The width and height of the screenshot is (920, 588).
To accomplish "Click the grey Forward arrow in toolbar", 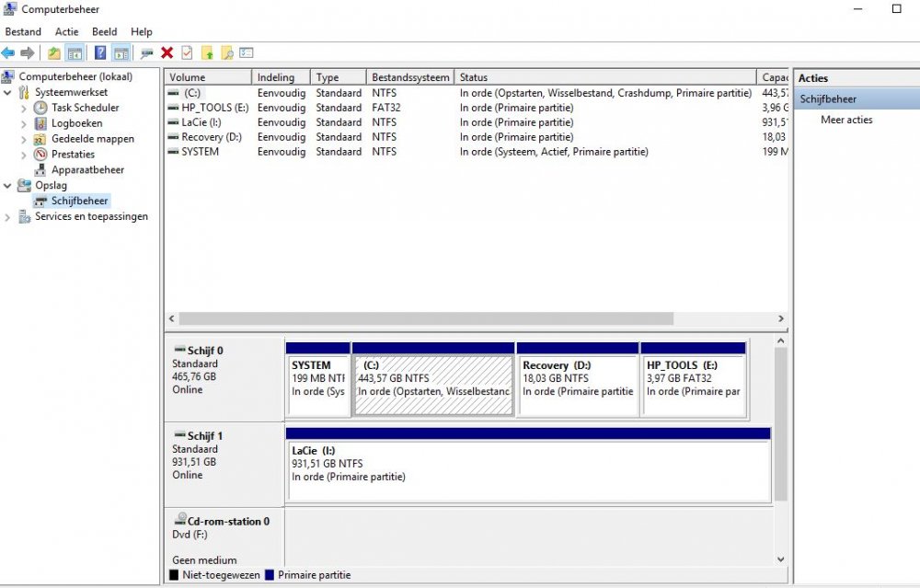I will (x=27, y=53).
